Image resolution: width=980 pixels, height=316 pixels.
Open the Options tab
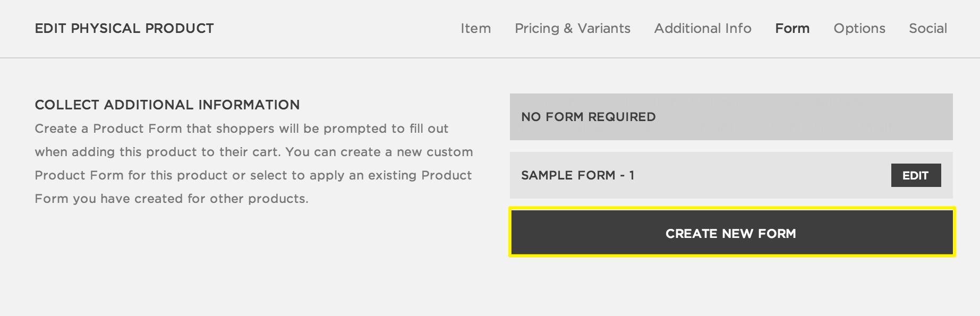(859, 28)
